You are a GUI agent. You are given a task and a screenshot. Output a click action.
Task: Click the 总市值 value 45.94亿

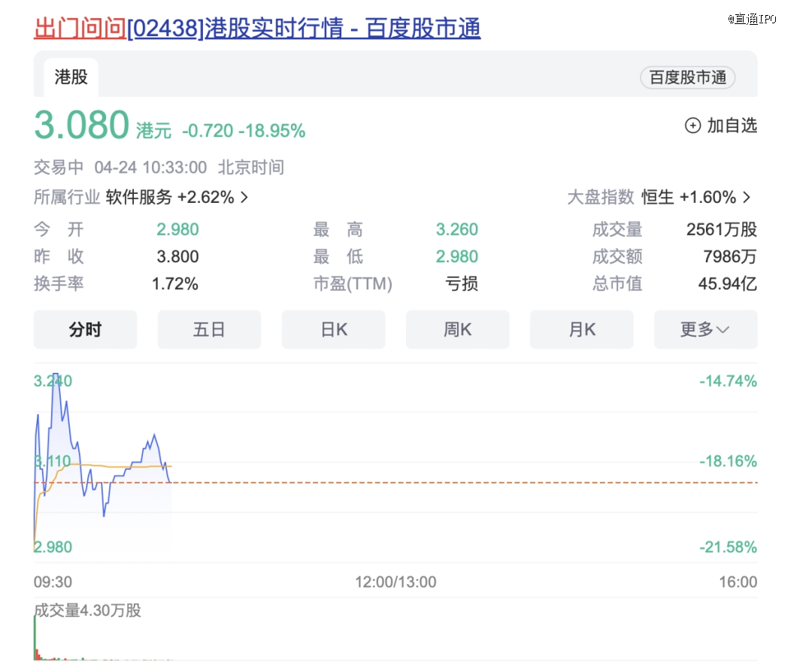[x=727, y=284]
